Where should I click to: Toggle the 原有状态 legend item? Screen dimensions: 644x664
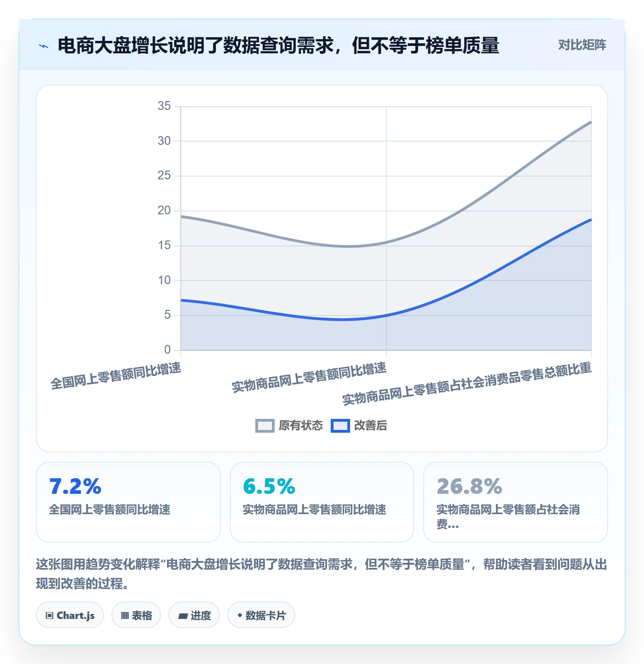click(289, 425)
